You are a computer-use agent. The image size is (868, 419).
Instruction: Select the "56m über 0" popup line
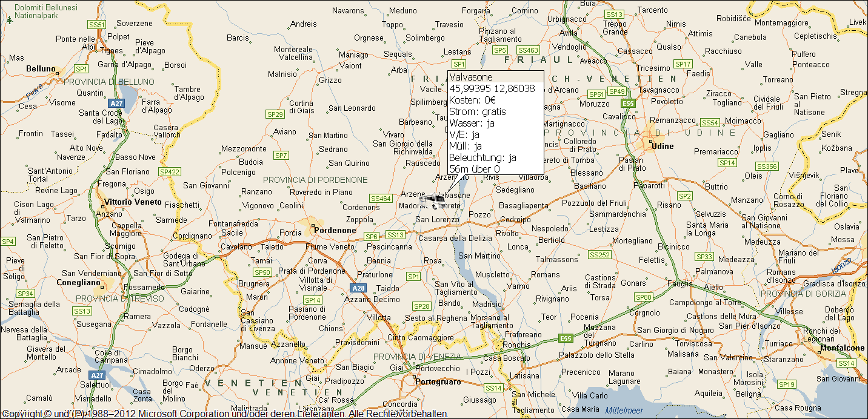tap(475, 169)
